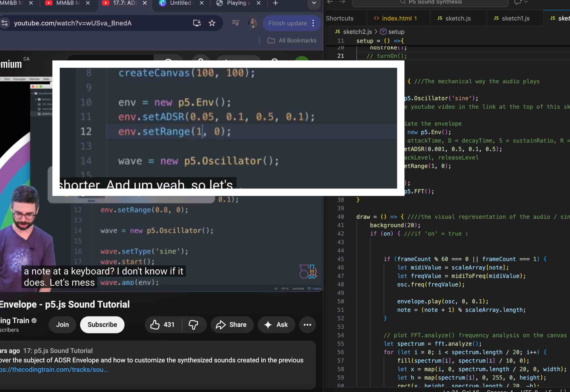Click the Coding Train channel watermark icon

coord(308,271)
